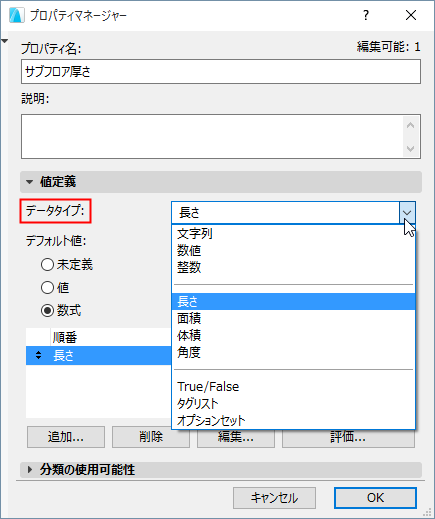Click the 追加... button
The height and width of the screenshot is (519, 435).
(66, 437)
